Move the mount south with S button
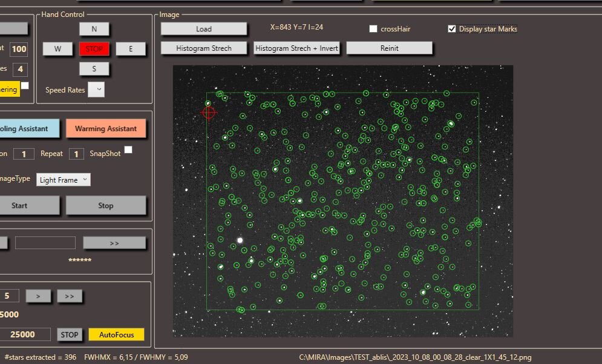 click(x=94, y=69)
